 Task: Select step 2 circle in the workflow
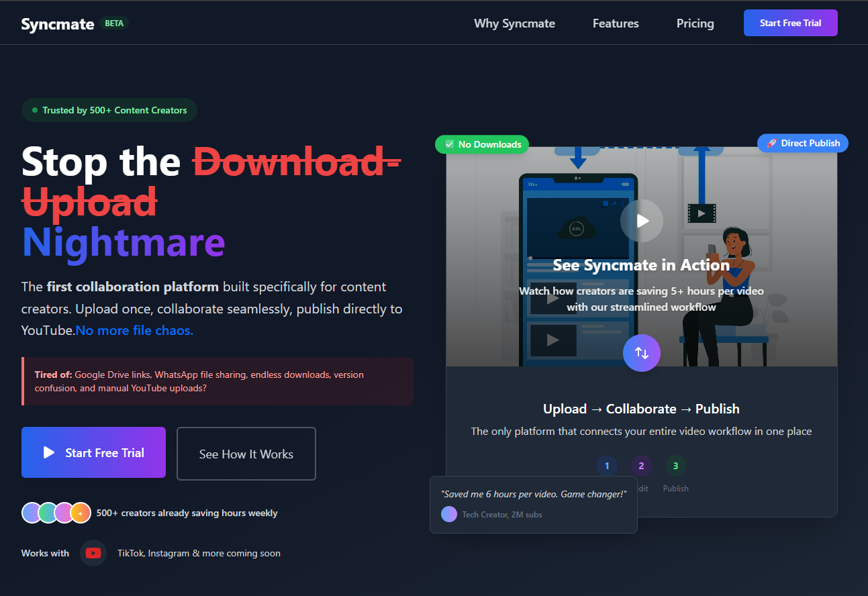click(x=641, y=466)
